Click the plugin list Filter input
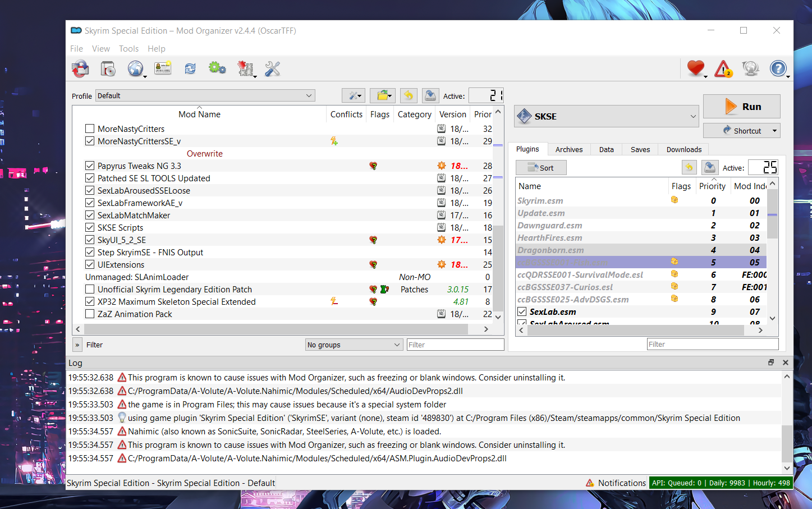This screenshot has height=509, width=812. (713, 344)
